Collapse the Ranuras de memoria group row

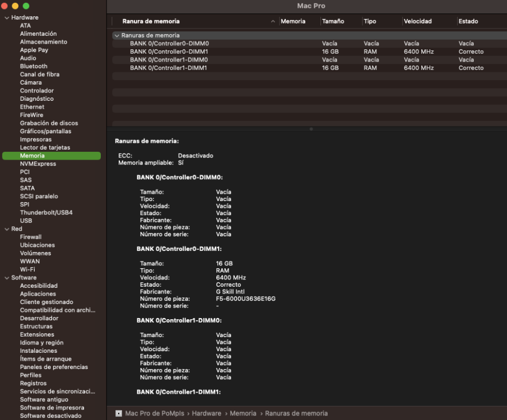[117, 36]
